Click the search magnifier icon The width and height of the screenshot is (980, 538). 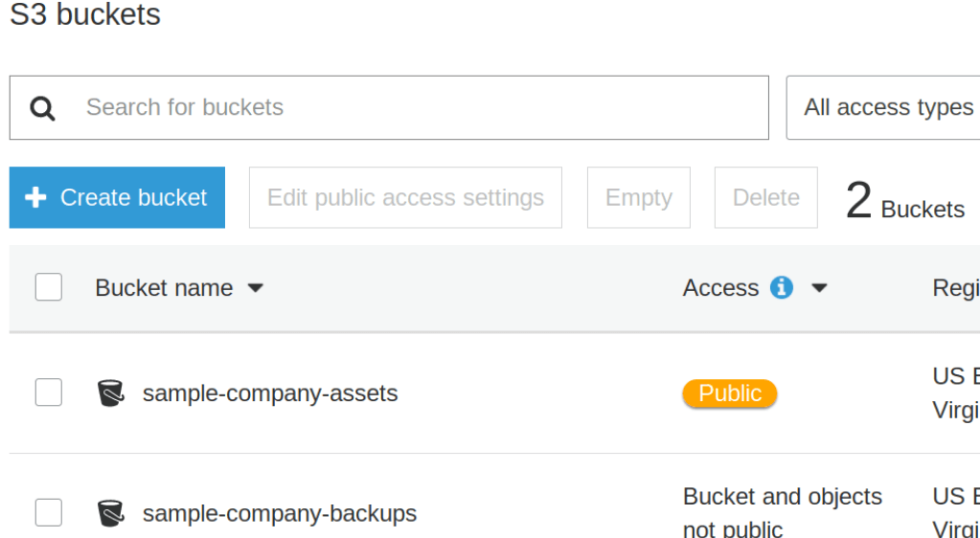[x=42, y=108]
